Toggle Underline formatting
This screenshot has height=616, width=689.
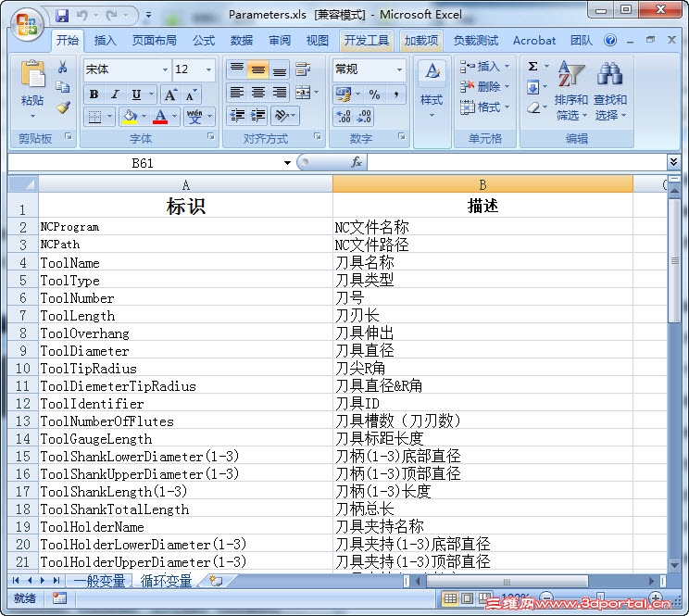point(137,94)
